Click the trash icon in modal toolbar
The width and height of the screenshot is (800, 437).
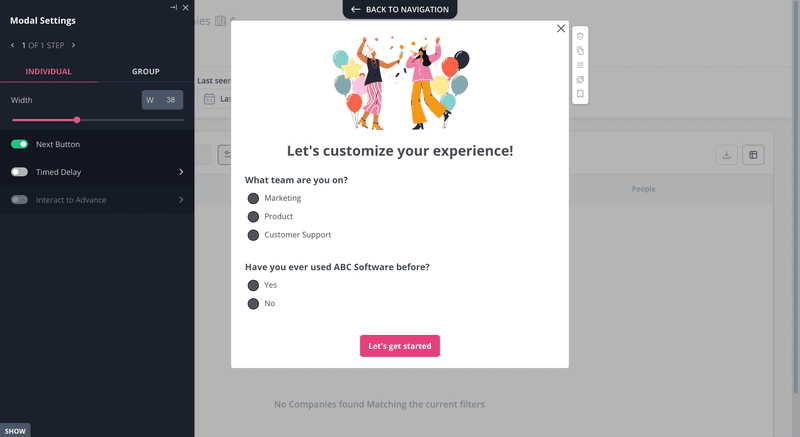click(580, 36)
